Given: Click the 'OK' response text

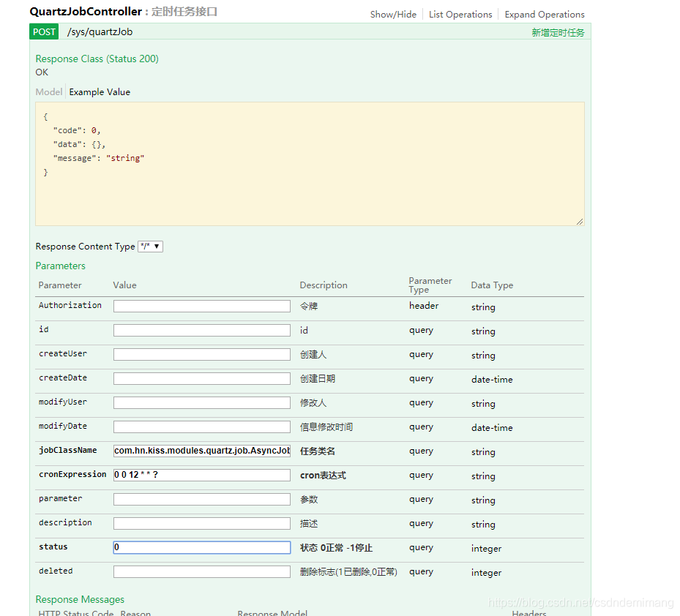Looking at the screenshot, I should click(42, 72).
